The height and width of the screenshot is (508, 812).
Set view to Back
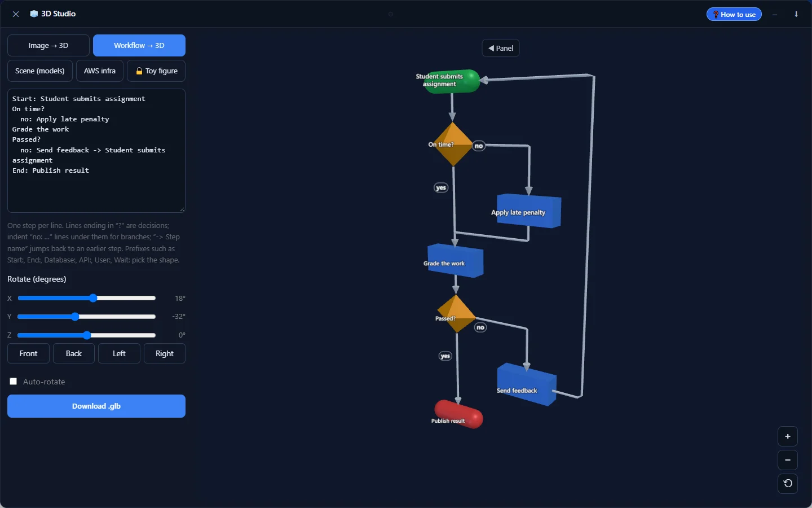pos(74,353)
